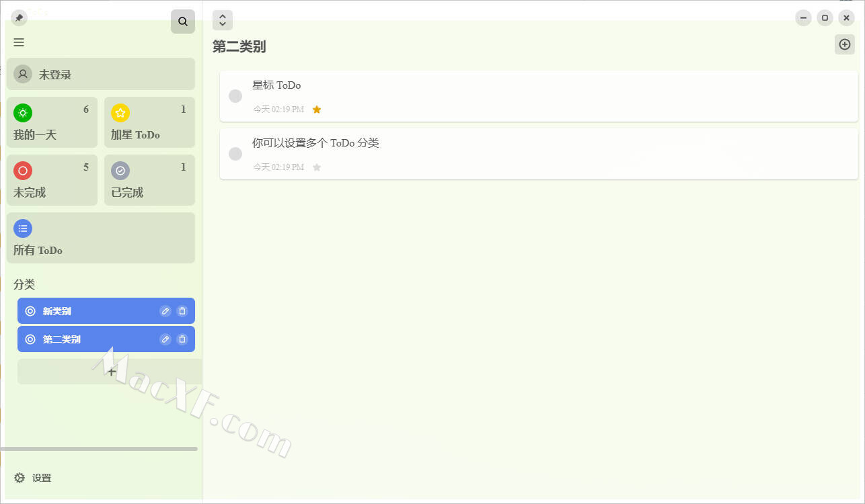Open the search button in sidebar
Viewport: 865px width, 504px height.
click(x=183, y=22)
